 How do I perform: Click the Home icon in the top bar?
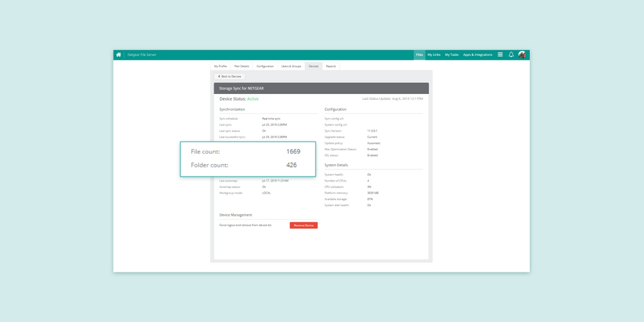119,55
